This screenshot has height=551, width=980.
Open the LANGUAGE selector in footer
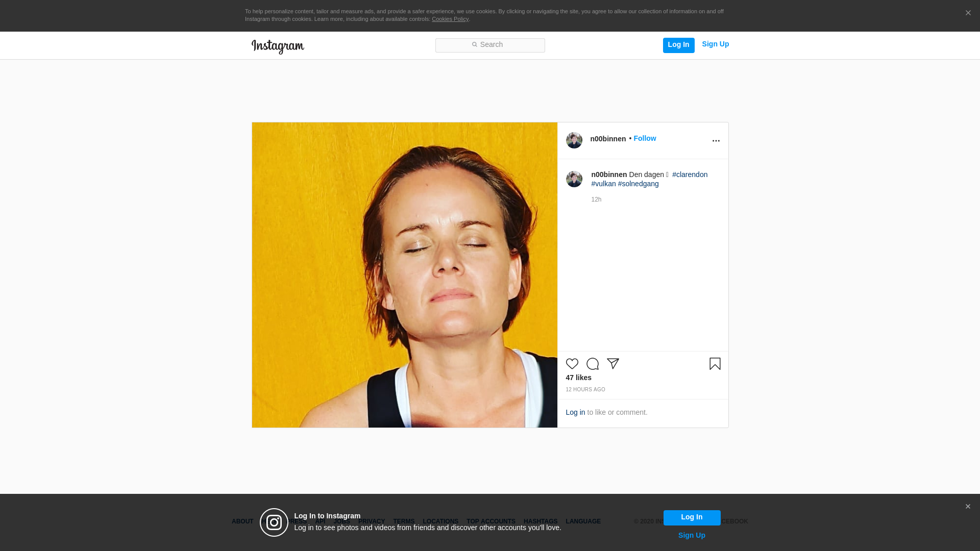[583, 521]
